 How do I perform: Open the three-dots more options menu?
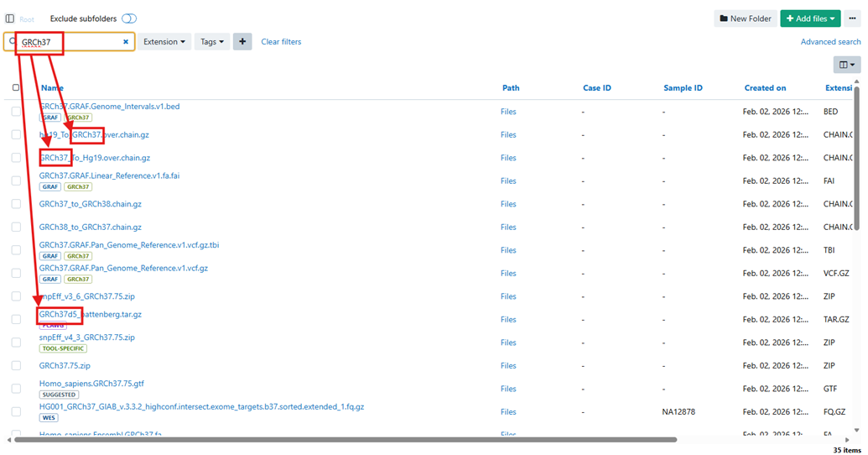coord(853,18)
